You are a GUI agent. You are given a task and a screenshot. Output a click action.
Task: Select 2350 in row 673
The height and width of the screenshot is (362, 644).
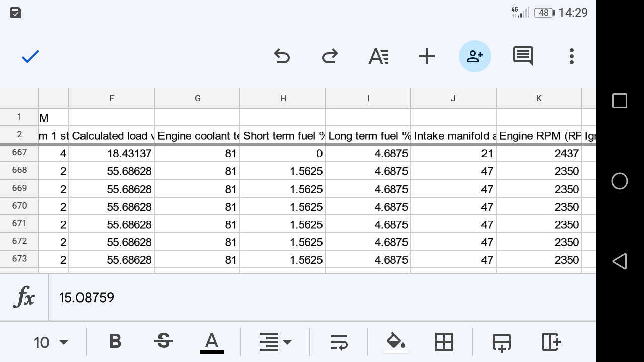539,259
